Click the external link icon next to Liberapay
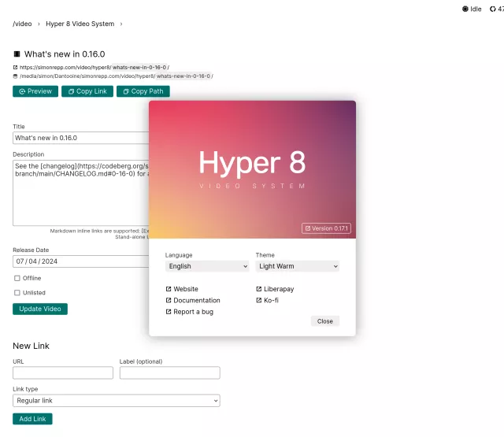504x437 pixels. click(x=259, y=290)
